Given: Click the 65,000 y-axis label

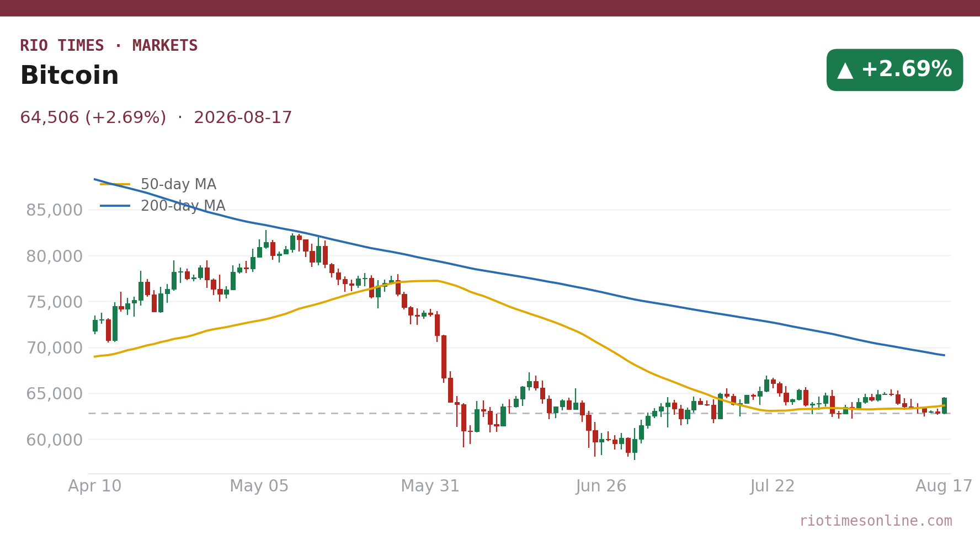Looking at the screenshot, I should (x=54, y=394).
